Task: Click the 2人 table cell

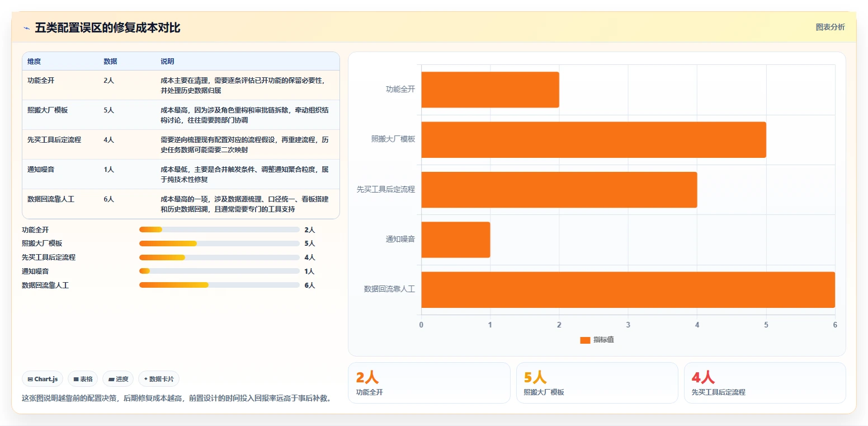Action: pos(109,80)
